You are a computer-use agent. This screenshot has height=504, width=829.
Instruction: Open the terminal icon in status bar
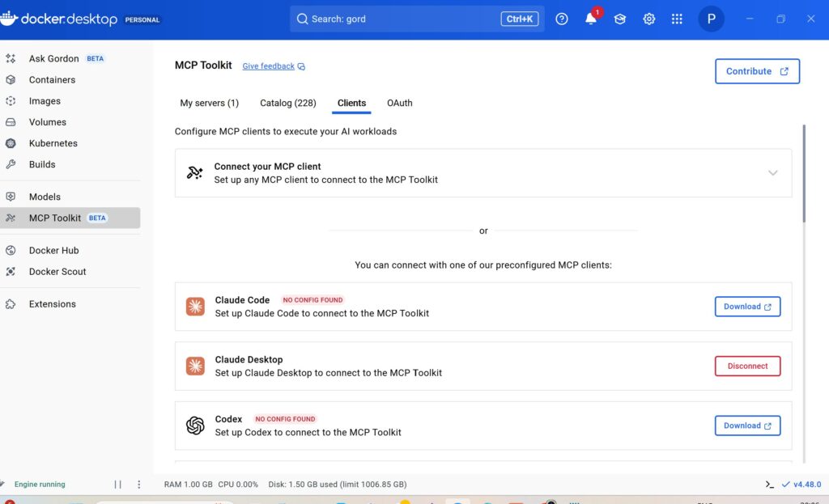pyautogui.click(x=769, y=485)
